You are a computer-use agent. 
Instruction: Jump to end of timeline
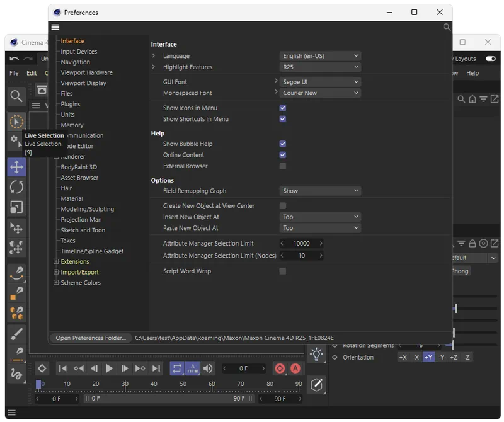[x=156, y=368]
